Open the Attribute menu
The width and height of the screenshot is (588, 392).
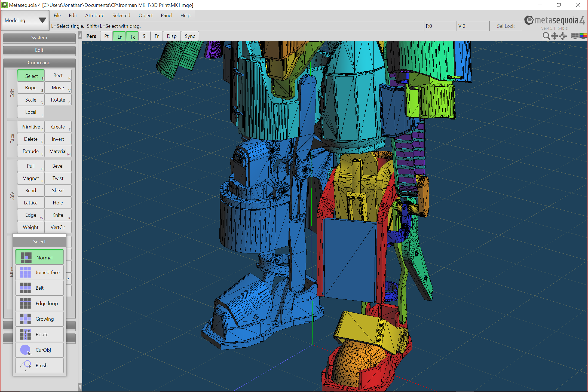click(x=95, y=16)
